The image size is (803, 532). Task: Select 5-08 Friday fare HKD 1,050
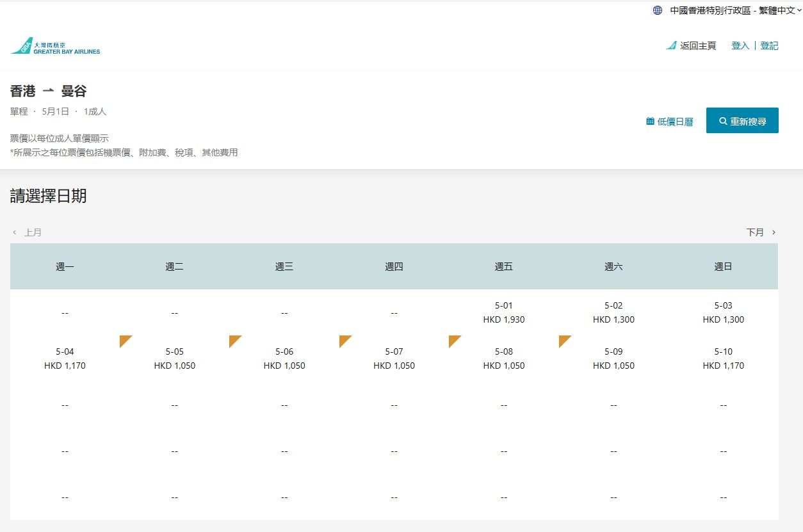click(504, 359)
